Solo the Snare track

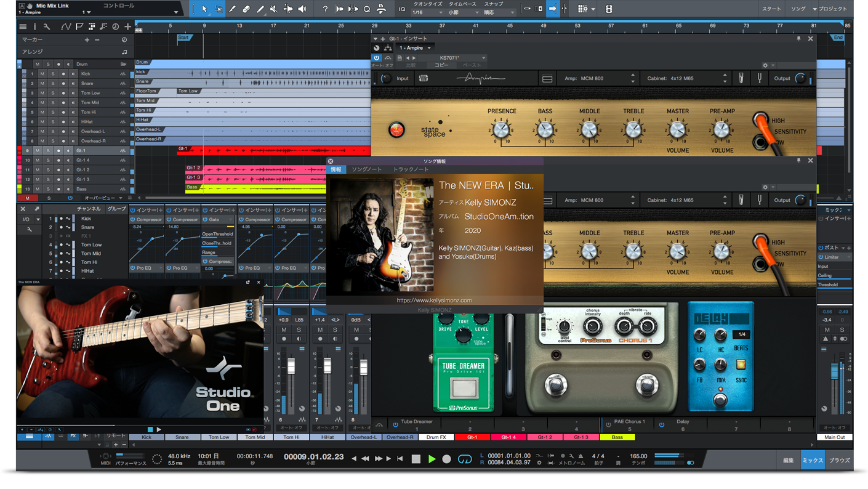pyautogui.click(x=52, y=83)
